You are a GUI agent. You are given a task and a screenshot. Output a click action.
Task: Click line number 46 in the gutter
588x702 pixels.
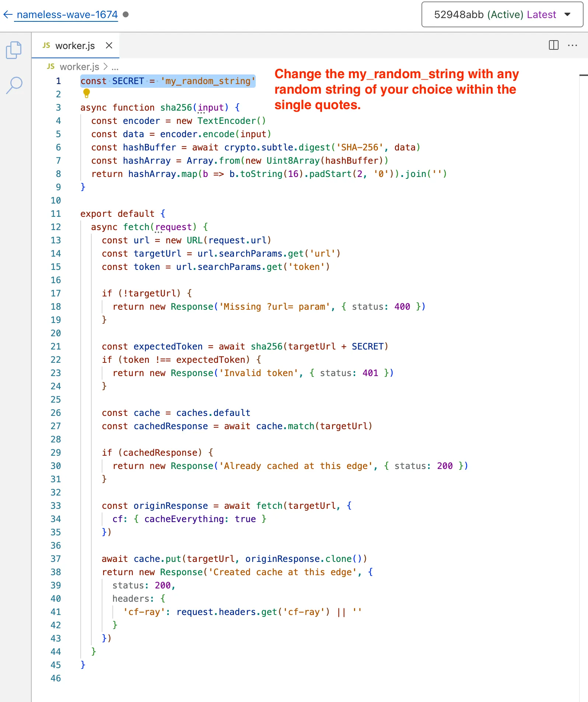click(56, 678)
